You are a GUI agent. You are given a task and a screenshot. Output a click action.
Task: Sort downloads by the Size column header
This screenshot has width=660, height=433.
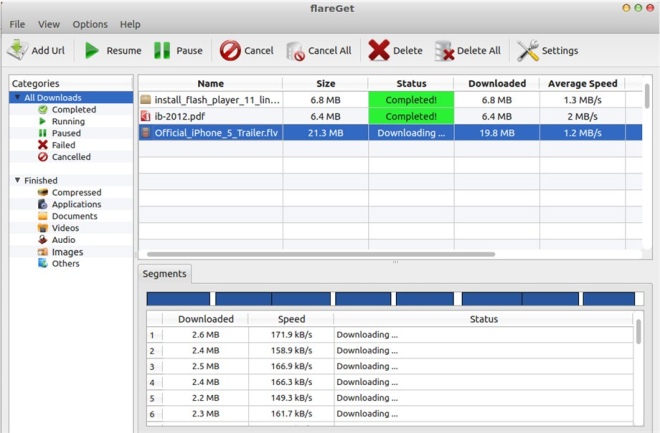click(x=325, y=83)
